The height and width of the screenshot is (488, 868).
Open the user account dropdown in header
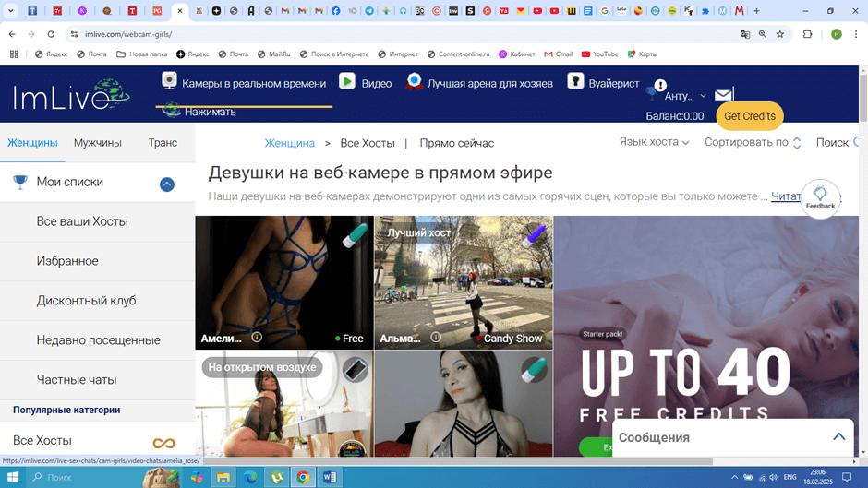click(684, 96)
